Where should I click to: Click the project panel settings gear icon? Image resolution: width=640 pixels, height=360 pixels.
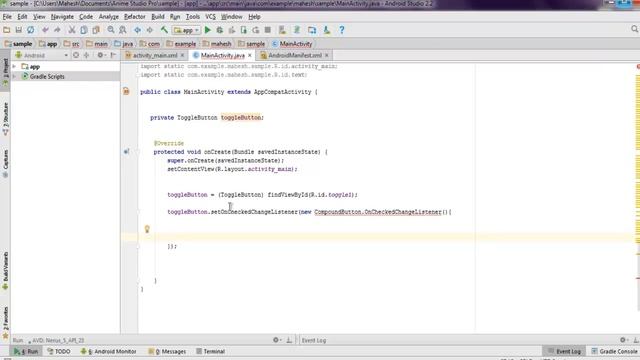click(100, 55)
